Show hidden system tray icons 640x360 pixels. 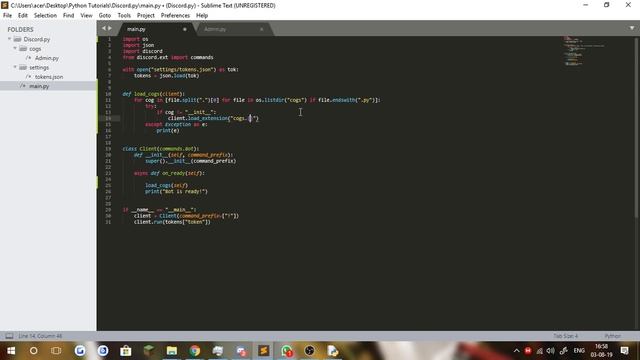pyautogui.click(x=516, y=351)
